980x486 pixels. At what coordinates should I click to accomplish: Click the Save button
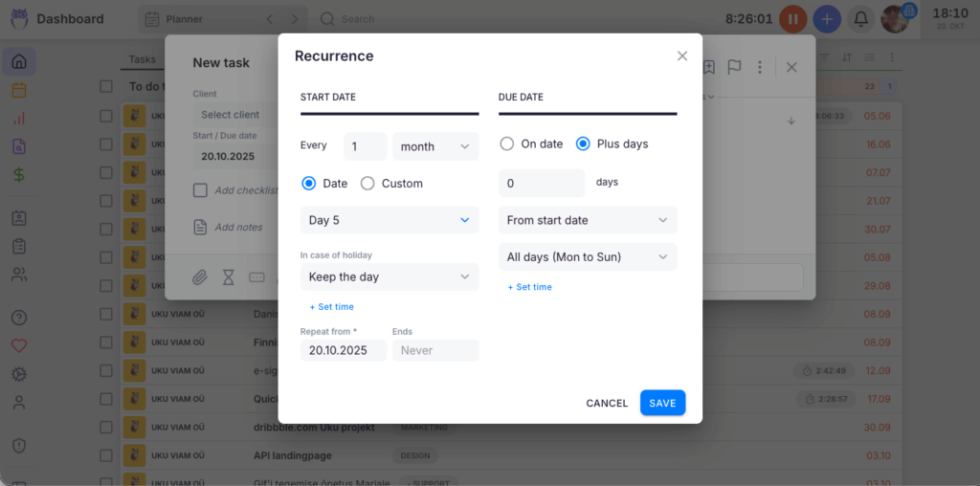(x=662, y=403)
